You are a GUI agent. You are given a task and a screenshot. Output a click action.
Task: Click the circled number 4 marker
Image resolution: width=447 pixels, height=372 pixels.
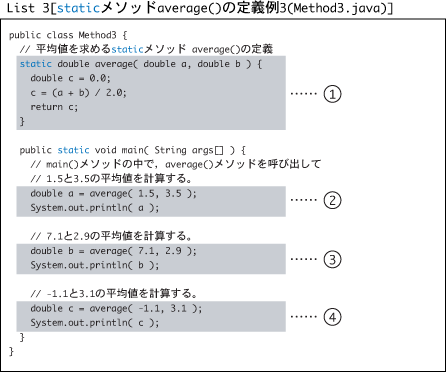click(332, 317)
